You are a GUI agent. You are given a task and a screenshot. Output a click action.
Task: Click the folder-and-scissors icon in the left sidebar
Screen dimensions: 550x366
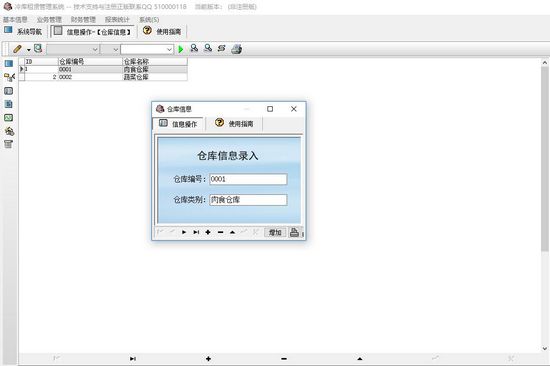click(x=9, y=77)
